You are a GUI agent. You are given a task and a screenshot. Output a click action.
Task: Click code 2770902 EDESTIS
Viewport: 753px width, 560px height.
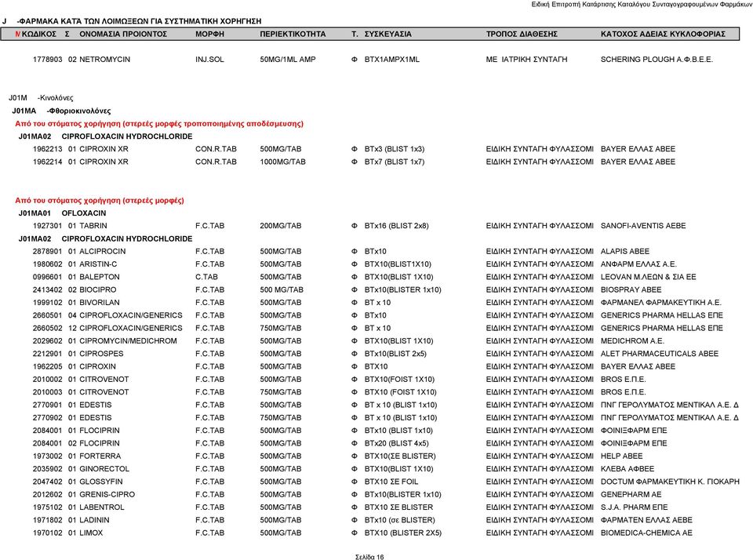click(48, 418)
